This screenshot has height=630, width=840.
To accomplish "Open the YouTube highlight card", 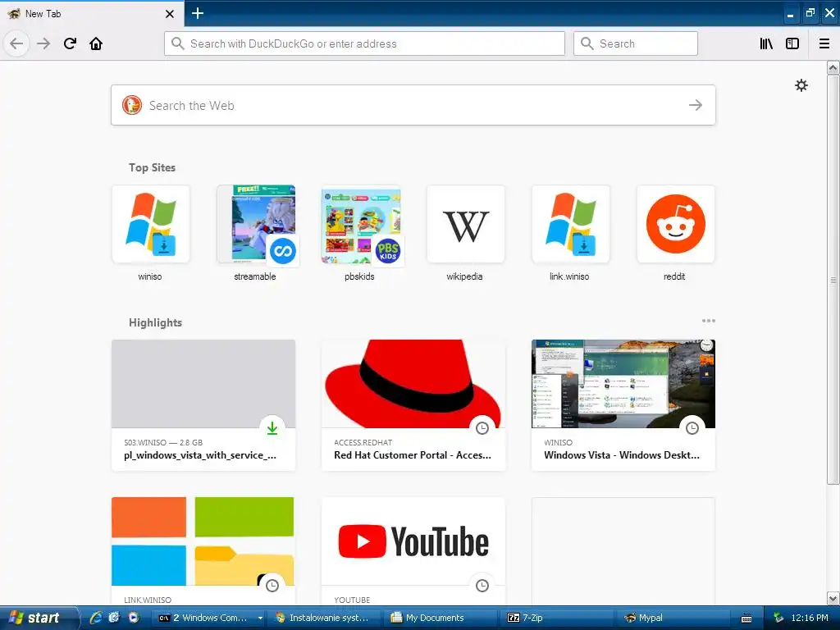I will tap(413, 552).
